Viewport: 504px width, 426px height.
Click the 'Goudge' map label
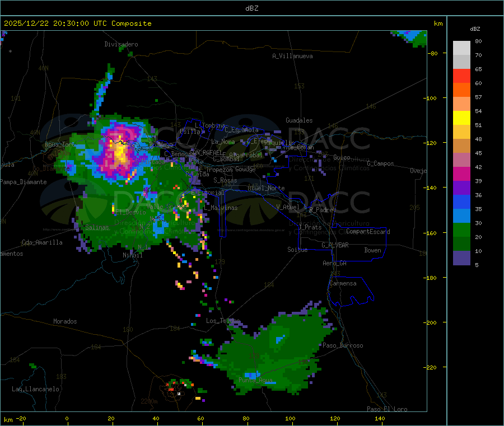click(x=245, y=169)
